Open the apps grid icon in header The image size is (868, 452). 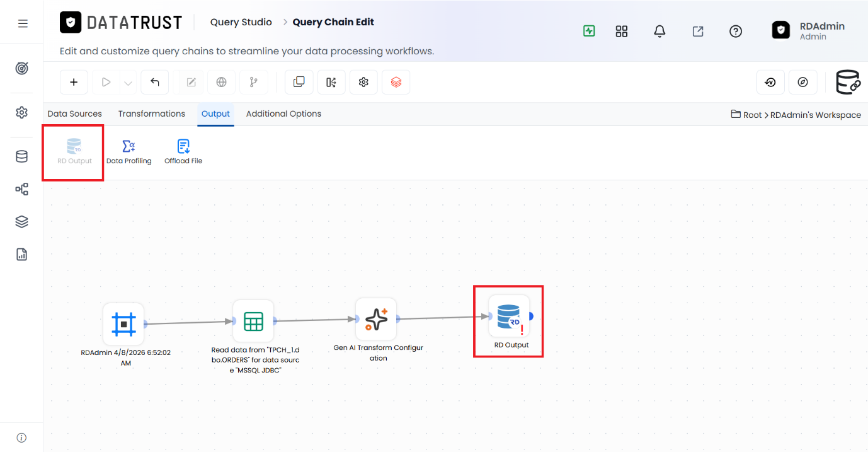(622, 31)
